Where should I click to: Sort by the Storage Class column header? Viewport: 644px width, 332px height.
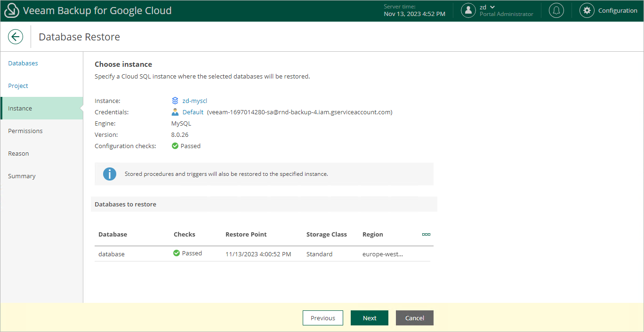tap(327, 234)
